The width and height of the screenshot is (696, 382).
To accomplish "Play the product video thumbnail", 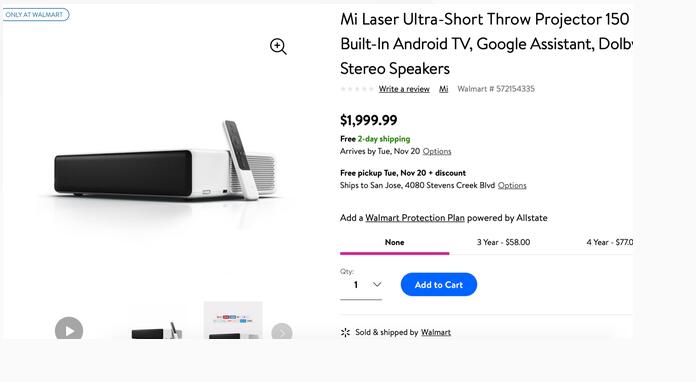I will pyautogui.click(x=69, y=329).
